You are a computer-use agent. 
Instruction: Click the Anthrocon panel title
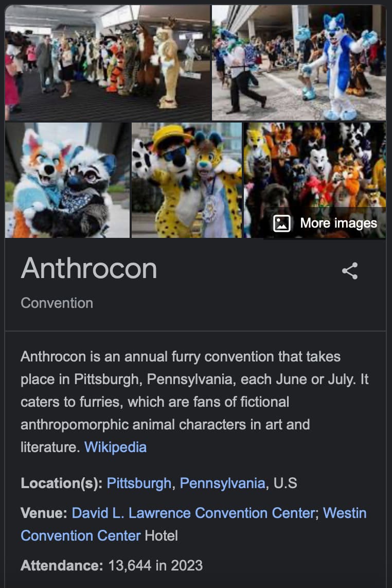[x=89, y=268]
